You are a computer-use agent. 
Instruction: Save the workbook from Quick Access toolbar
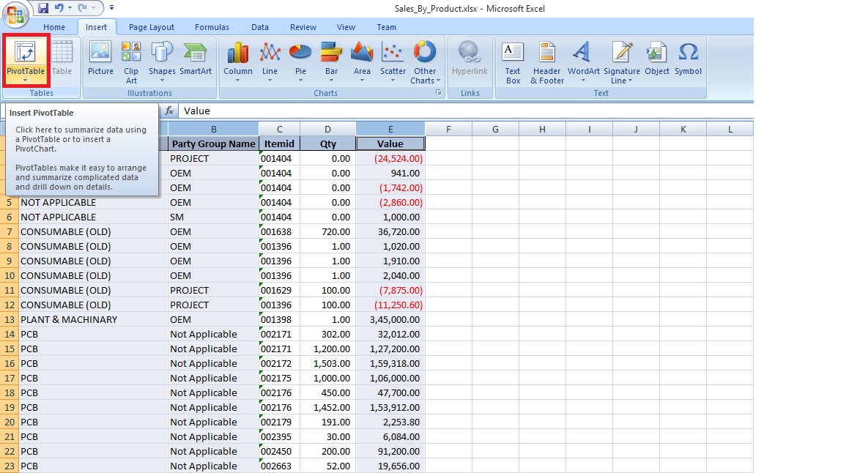tap(43, 8)
